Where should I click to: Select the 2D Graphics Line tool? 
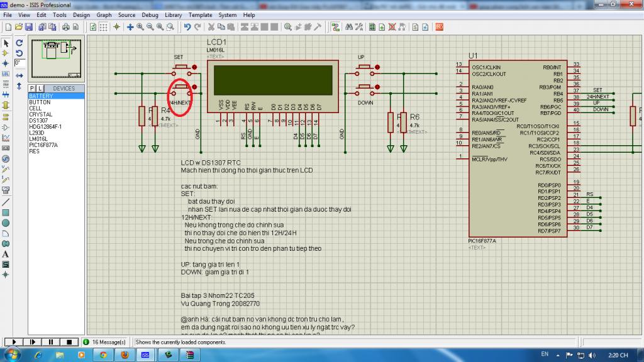[x=6, y=202]
